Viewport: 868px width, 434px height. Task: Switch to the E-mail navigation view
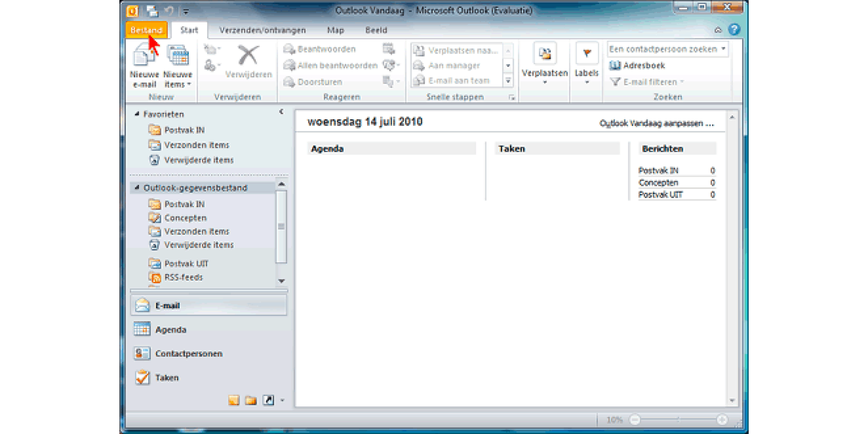click(x=209, y=306)
